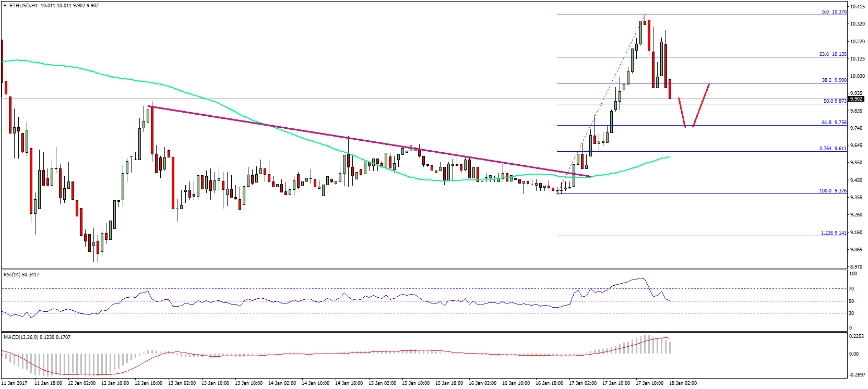Click the 10.415 price scale value

click(858, 7)
